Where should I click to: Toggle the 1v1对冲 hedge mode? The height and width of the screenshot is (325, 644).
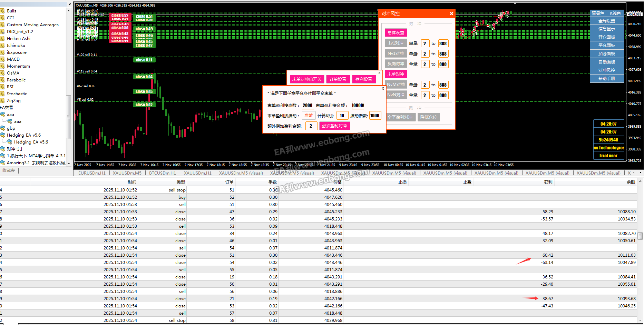point(396,43)
